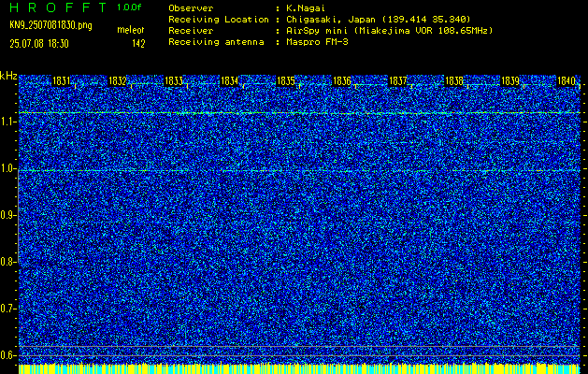Click the version text 1.00f

[x=129, y=7]
